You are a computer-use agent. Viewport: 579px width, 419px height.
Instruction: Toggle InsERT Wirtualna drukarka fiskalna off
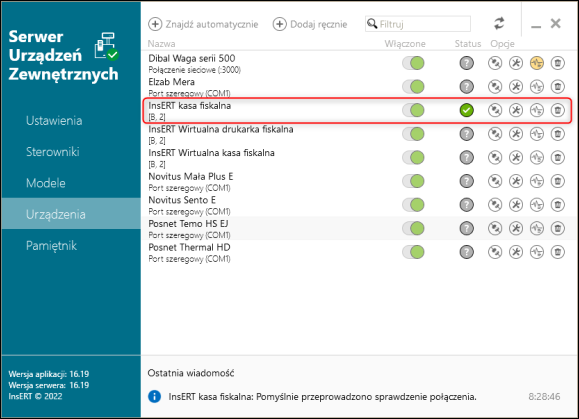click(x=413, y=134)
